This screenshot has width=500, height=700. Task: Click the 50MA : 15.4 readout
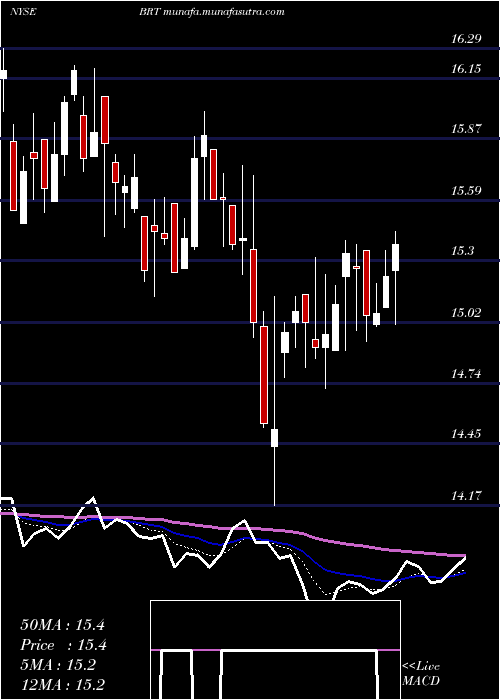click(62, 625)
